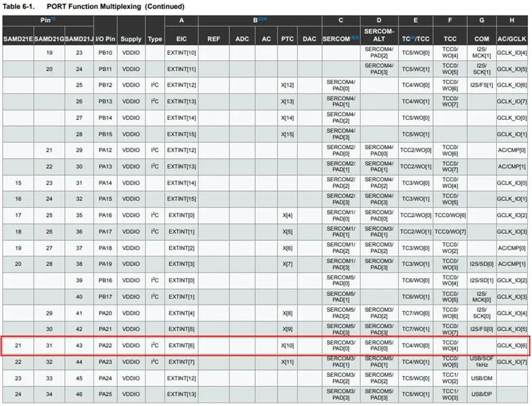Click the TC6/WO[0] cell
This screenshot has width=532, height=406.
tap(416, 281)
